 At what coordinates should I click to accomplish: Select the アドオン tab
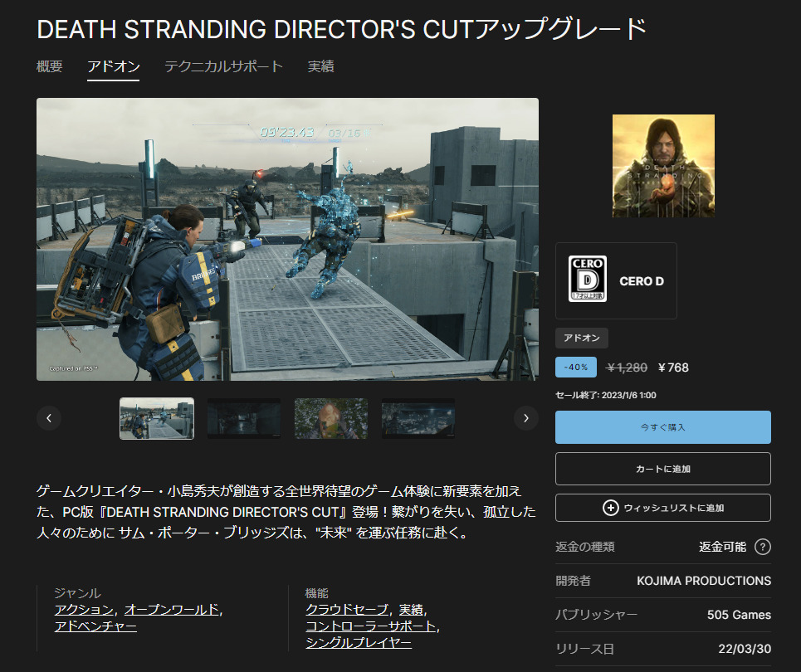(114, 66)
